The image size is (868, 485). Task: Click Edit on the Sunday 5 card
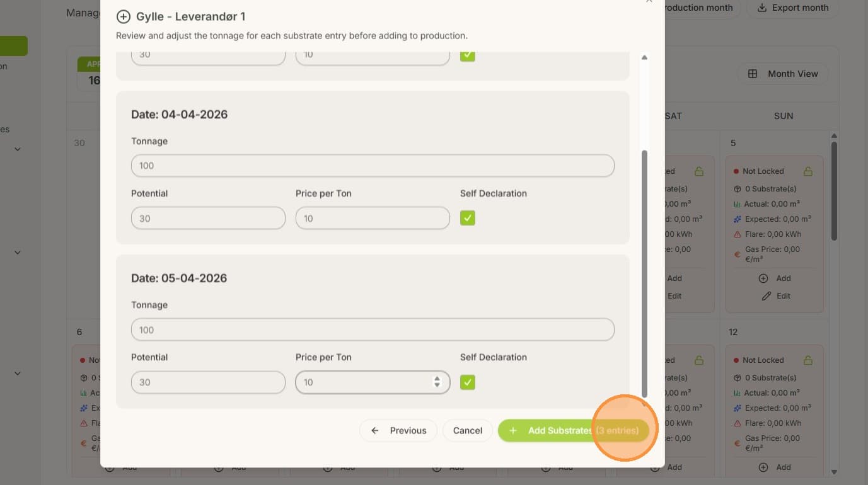coord(775,296)
